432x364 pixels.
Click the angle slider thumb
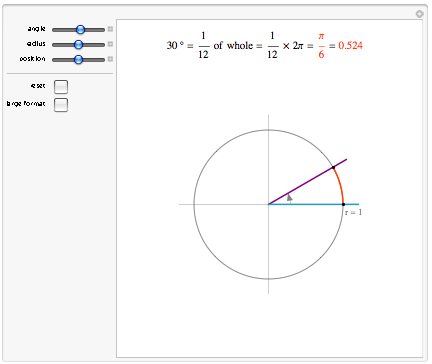[x=80, y=30]
